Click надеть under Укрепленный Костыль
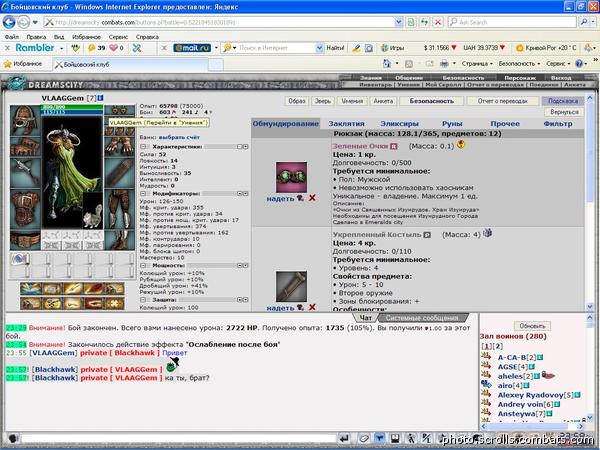The width and height of the screenshot is (600, 450). point(280,308)
